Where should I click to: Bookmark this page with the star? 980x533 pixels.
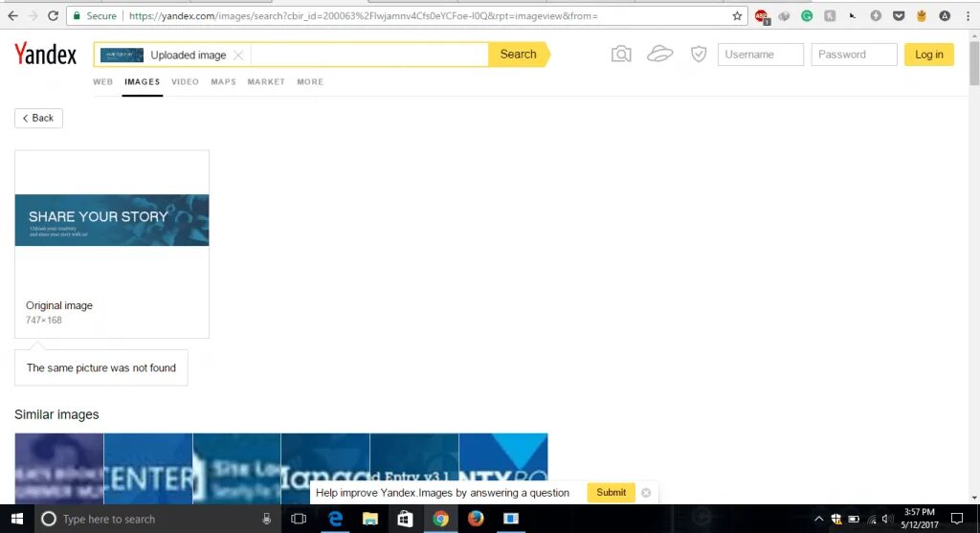(737, 15)
